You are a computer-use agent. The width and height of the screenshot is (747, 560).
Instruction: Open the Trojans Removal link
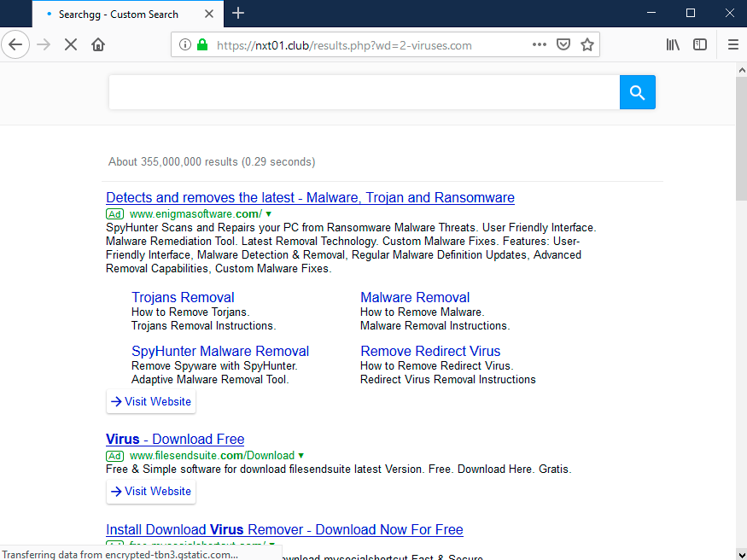(183, 297)
